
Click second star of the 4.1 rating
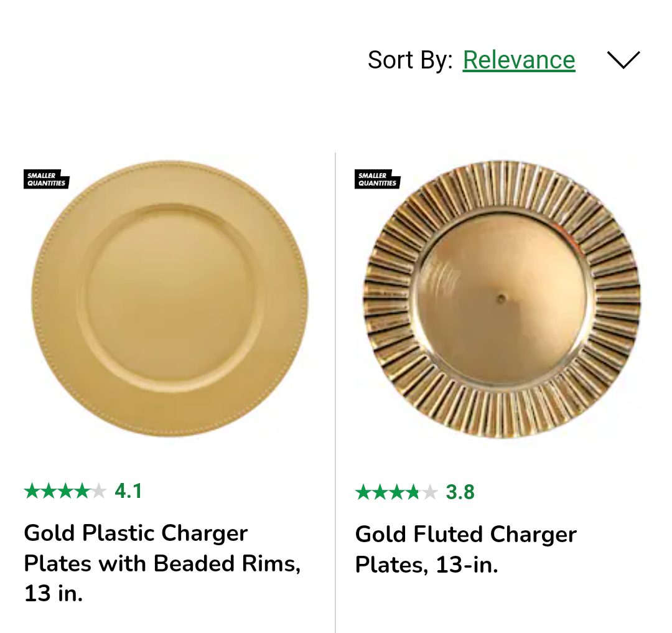49,492
